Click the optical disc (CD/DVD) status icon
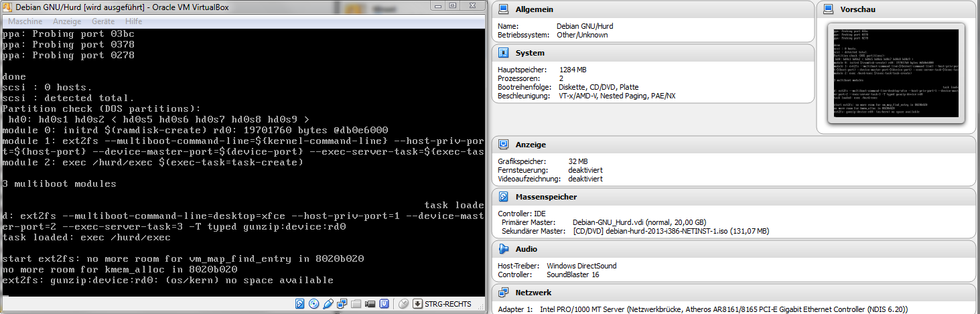980x314 pixels. [x=313, y=304]
